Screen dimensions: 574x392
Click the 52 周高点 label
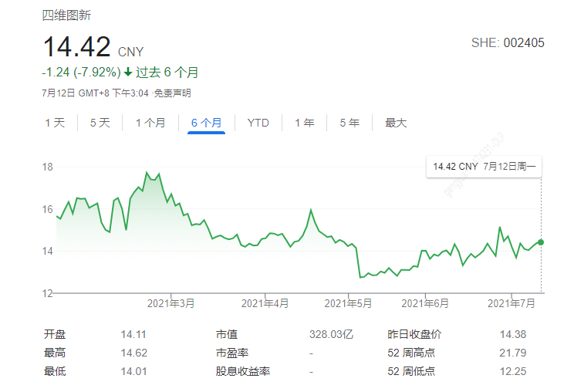coord(411,353)
